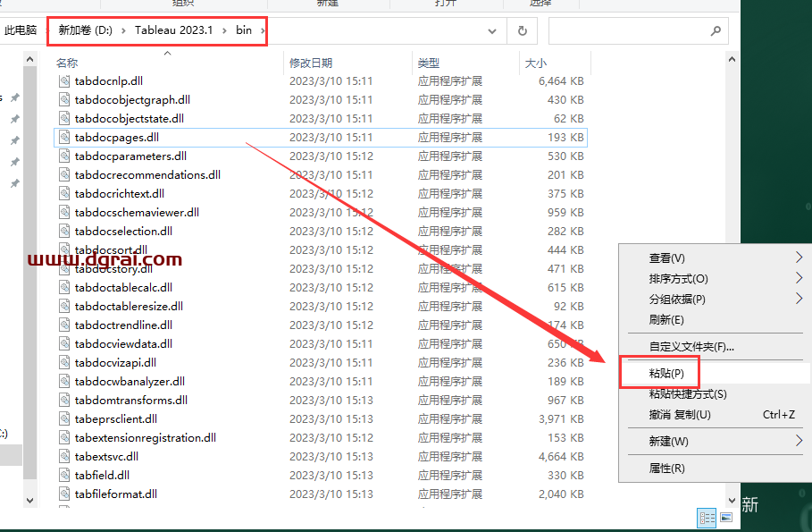Click the tabdocselection.dll file icon

pos(64,232)
